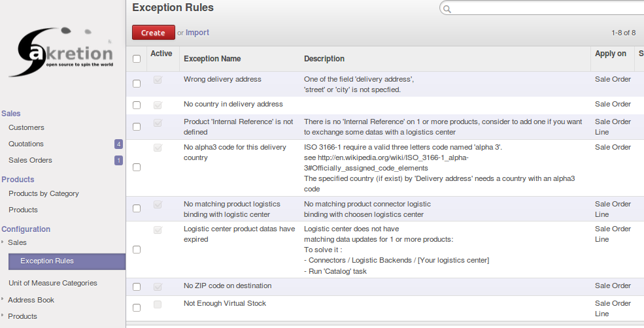Check the 'No alpha3 code' row selection box
The height and width of the screenshot is (328, 644).
click(x=137, y=167)
